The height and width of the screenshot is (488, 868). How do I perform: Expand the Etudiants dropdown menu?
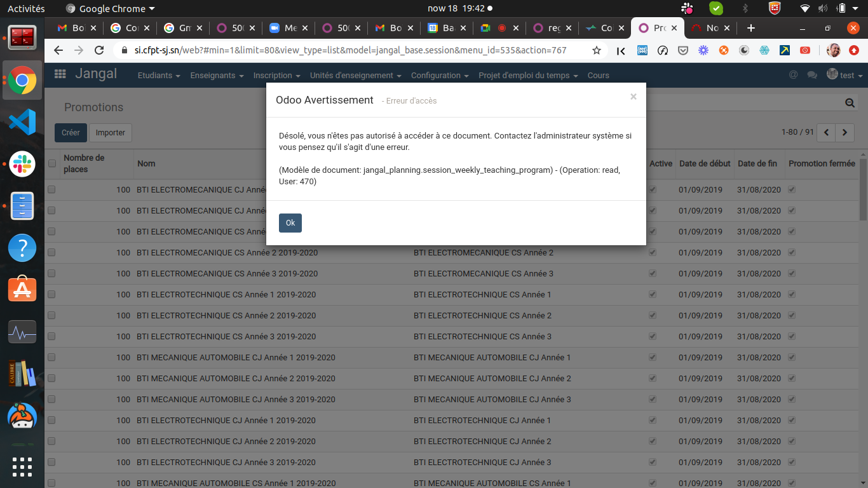point(158,75)
